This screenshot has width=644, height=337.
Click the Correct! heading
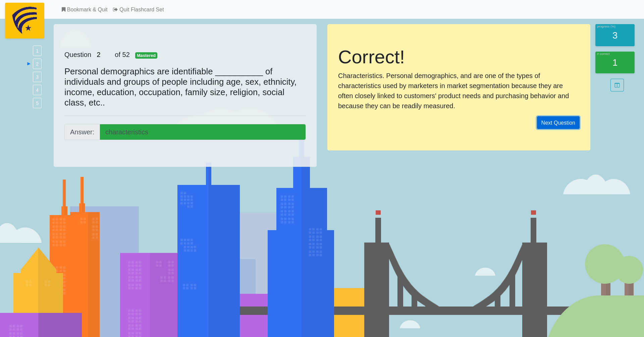[371, 57]
